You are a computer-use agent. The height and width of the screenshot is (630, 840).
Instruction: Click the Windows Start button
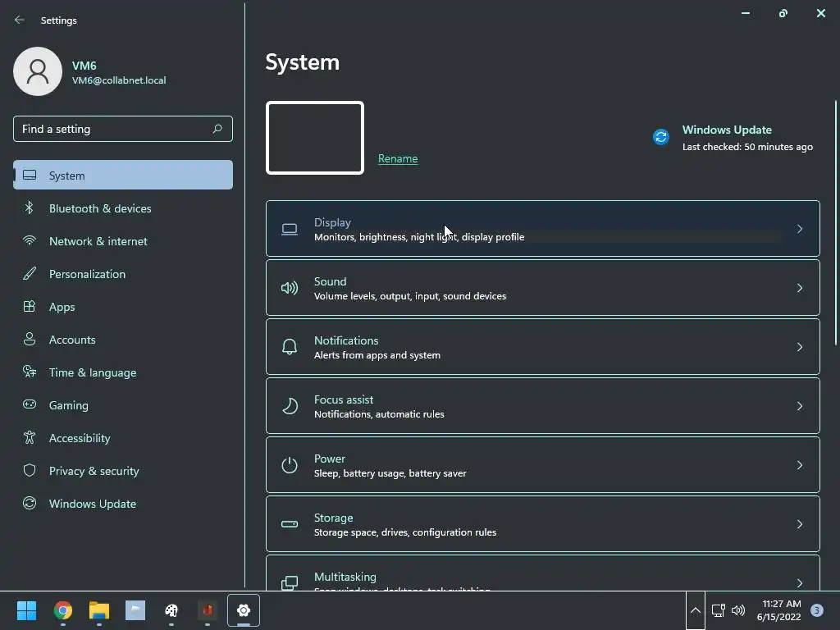pyautogui.click(x=27, y=610)
